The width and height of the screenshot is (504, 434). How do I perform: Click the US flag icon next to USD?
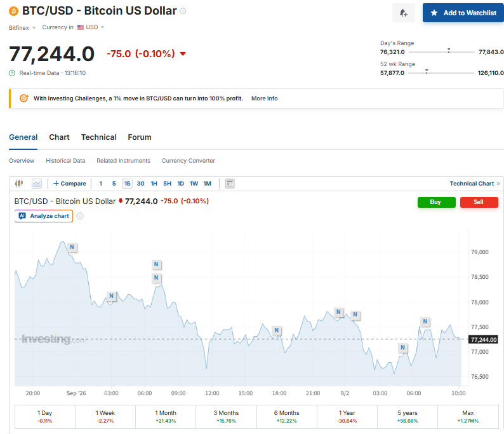(x=81, y=27)
